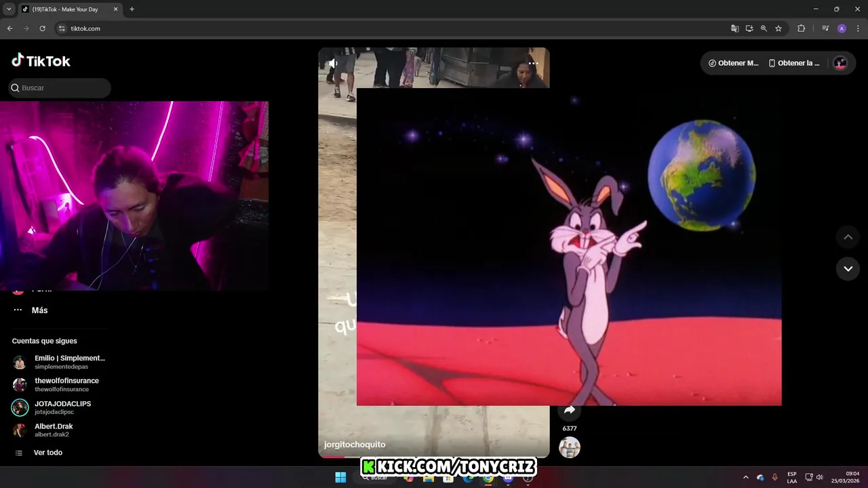Screen dimensions: 868x488
Task: Open a new browser tab
Action: (132, 9)
